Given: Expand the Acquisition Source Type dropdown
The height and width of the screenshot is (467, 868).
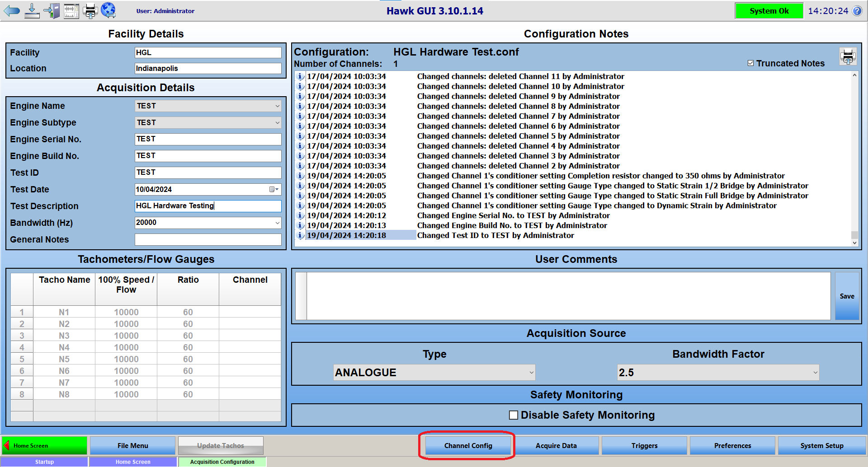Looking at the screenshot, I should (531, 373).
